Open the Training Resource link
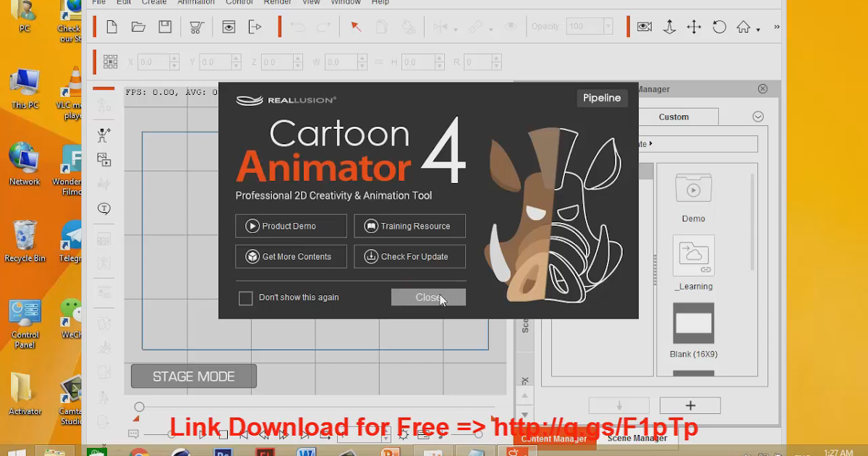Image resolution: width=868 pixels, height=456 pixels. click(x=409, y=226)
